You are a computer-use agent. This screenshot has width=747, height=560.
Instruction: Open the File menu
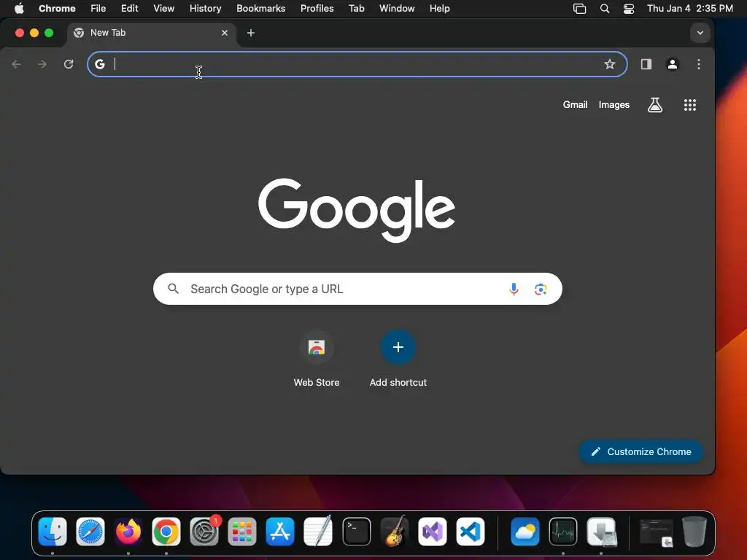98,9
